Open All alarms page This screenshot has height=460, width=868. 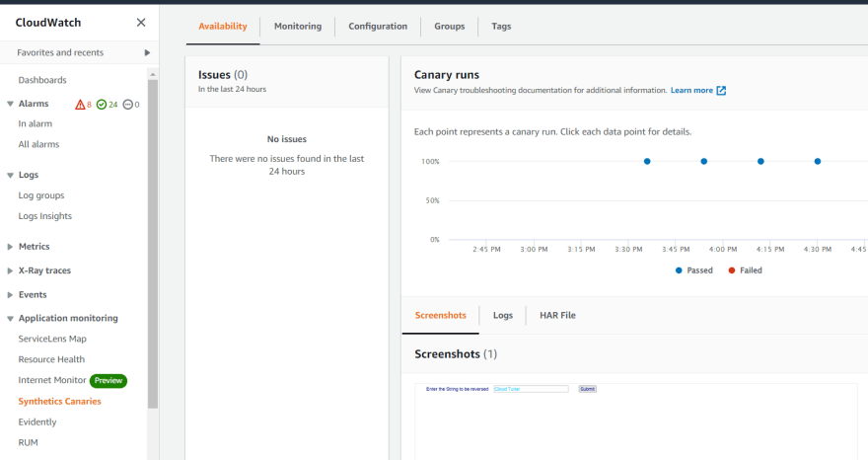click(x=38, y=144)
